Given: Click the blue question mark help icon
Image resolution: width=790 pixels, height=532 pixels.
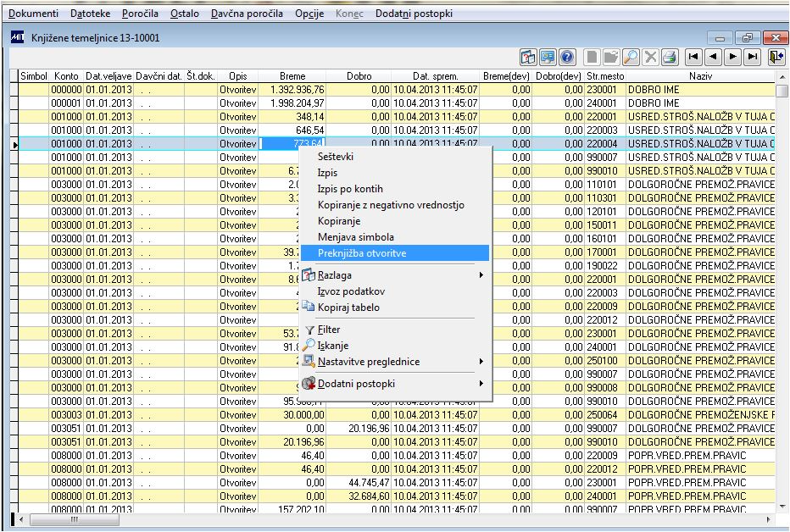Looking at the screenshot, I should coord(568,57).
